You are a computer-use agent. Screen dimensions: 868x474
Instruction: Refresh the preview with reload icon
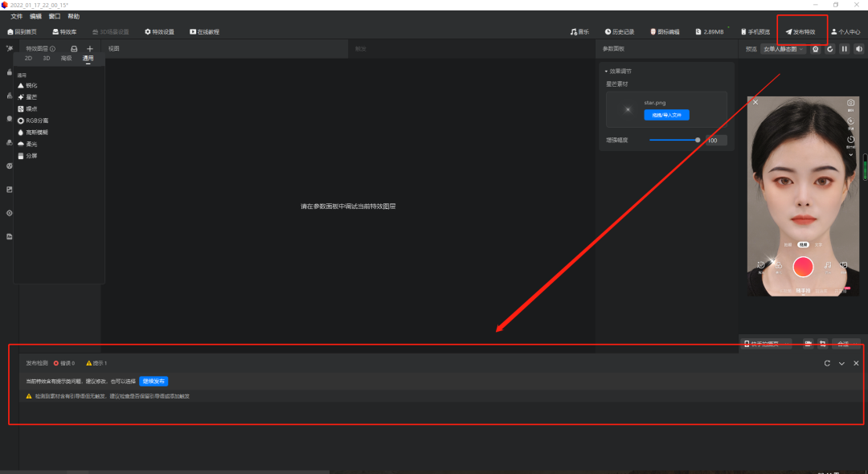830,49
